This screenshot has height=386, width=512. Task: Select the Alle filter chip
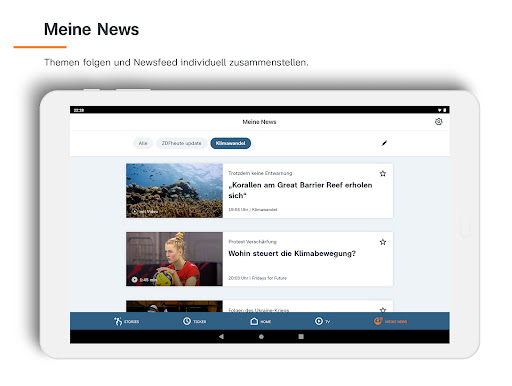pos(143,143)
